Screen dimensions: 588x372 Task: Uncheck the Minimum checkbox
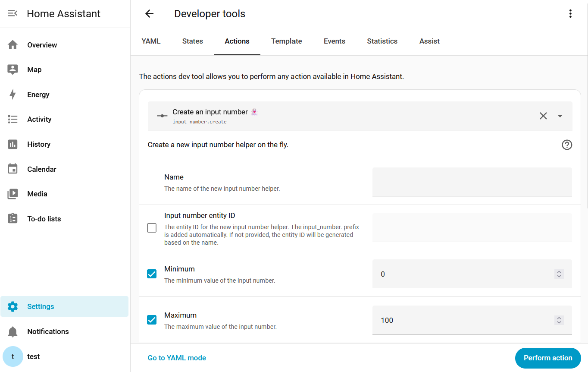pyautogui.click(x=152, y=274)
